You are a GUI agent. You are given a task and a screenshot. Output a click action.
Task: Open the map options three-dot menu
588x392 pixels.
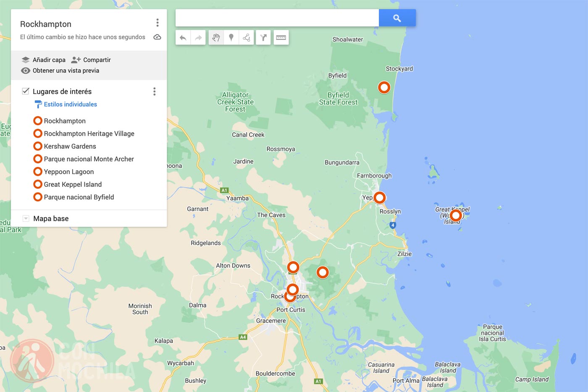point(157,23)
